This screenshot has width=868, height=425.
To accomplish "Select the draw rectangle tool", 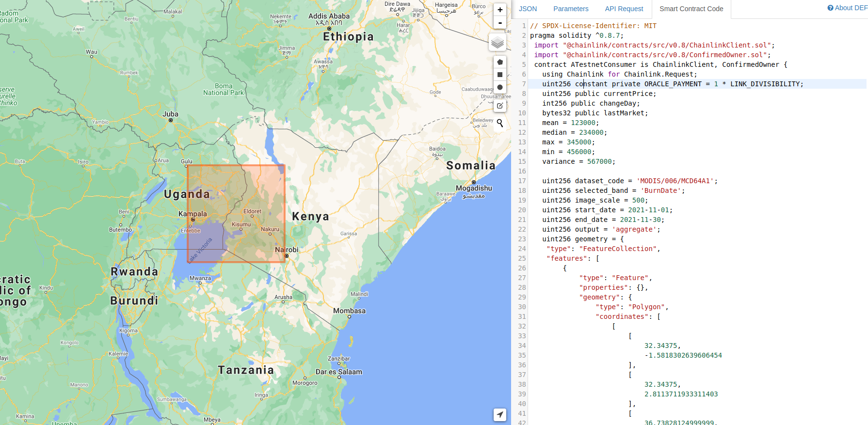I will point(500,75).
